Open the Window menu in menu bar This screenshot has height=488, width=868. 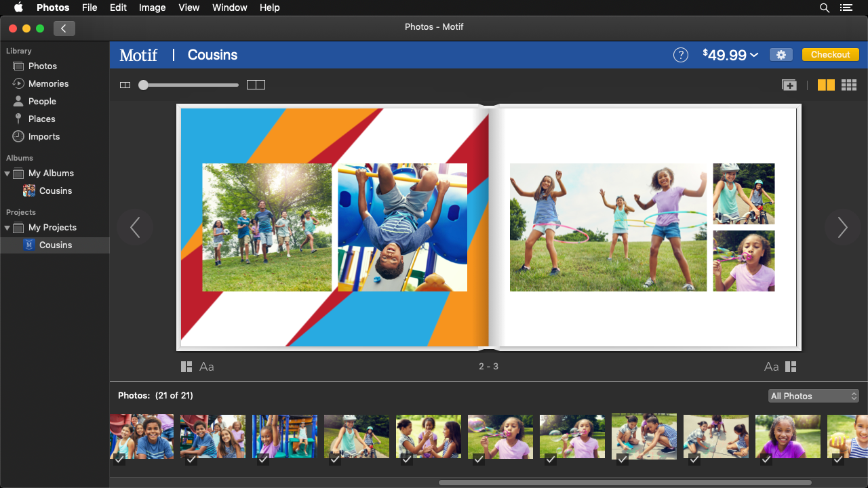tap(229, 7)
